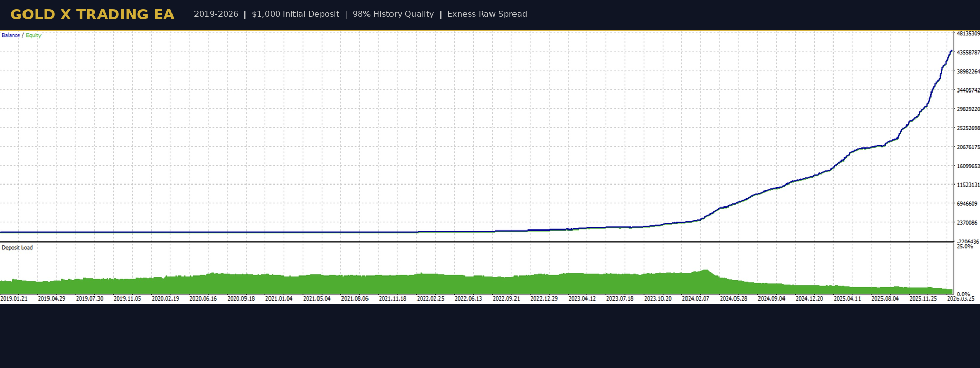Click the 2019.04.29 date label
The height and width of the screenshot is (368, 980).
(52, 299)
